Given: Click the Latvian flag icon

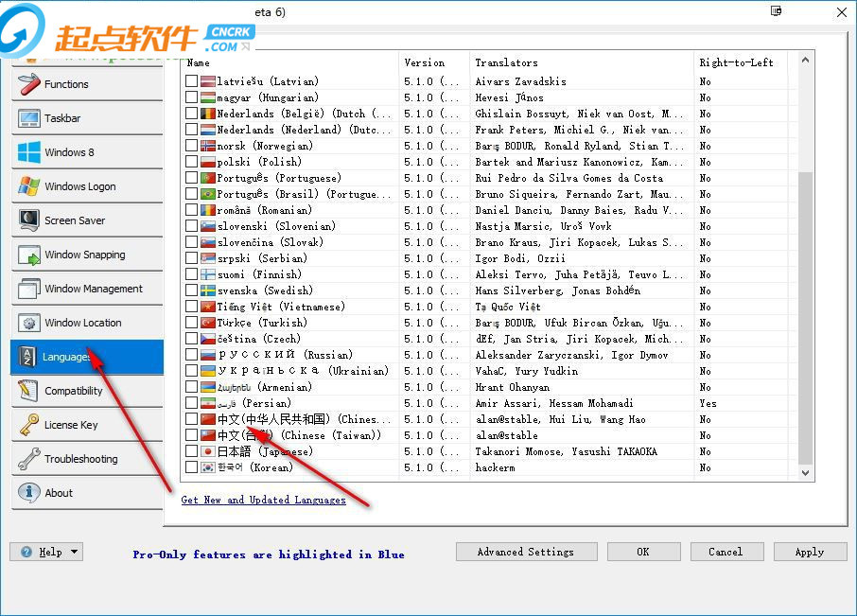Looking at the screenshot, I should tap(208, 81).
